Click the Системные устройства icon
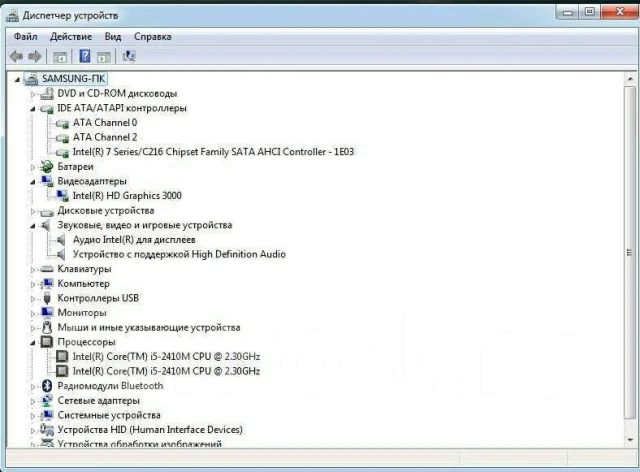Image resolution: width=640 pixels, height=472 pixels. (x=47, y=415)
